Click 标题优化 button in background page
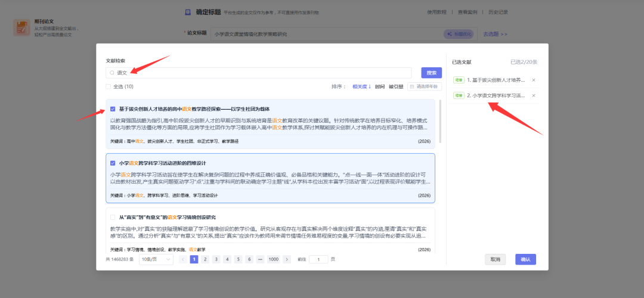This screenshot has height=298, width=644. coord(459,34)
